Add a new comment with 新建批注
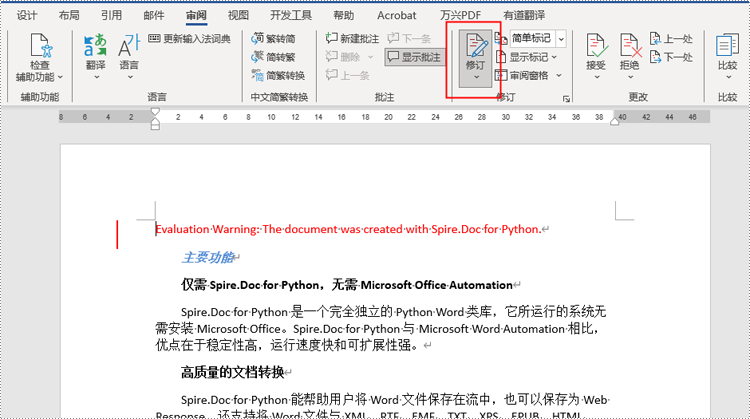 [352, 38]
